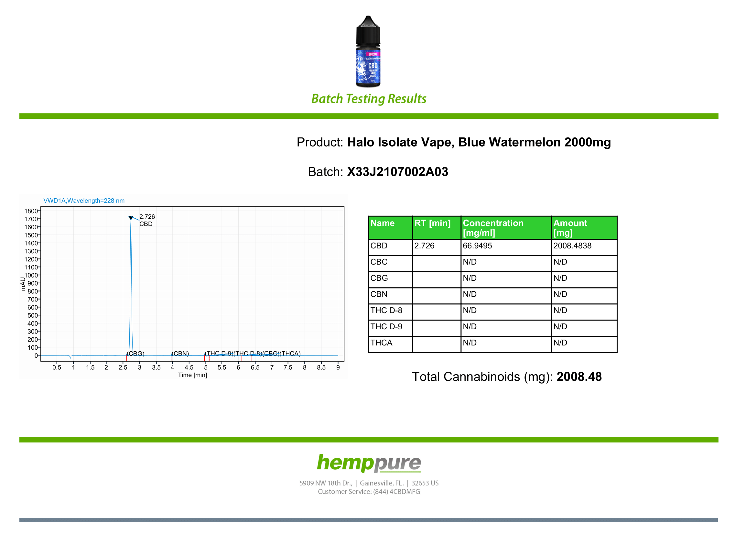Screen dimensions: 756x535
Task: Click the hemppure logo
Action: [369, 463]
